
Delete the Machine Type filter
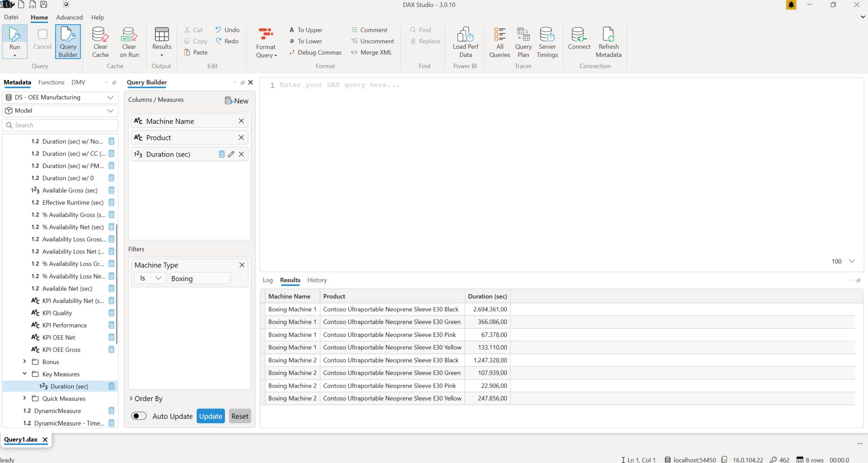(x=242, y=265)
